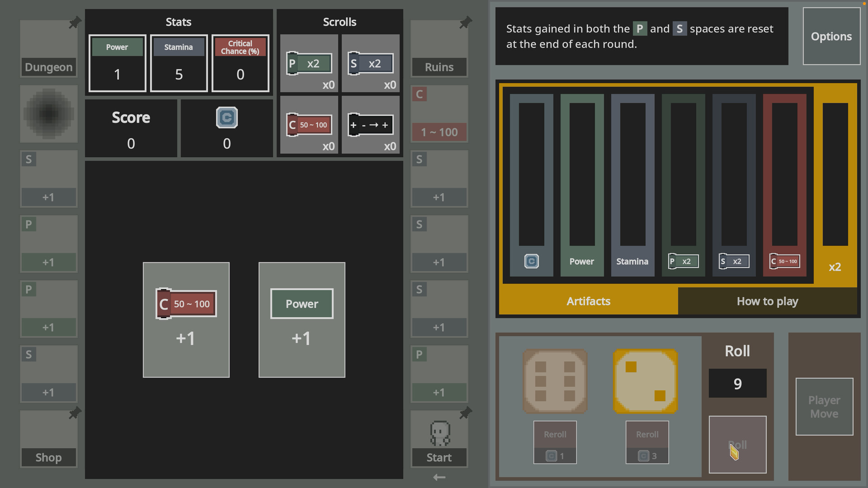Click the back arrow below Start
Viewport: 868px width, 488px height.
tap(439, 477)
